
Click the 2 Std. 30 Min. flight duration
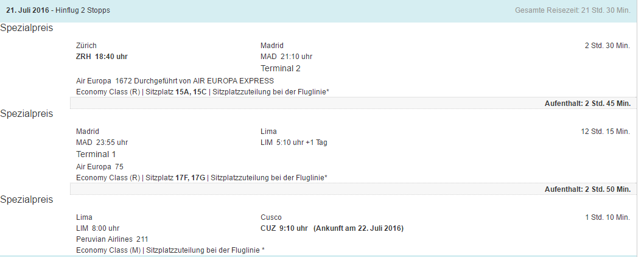pyautogui.click(x=607, y=46)
